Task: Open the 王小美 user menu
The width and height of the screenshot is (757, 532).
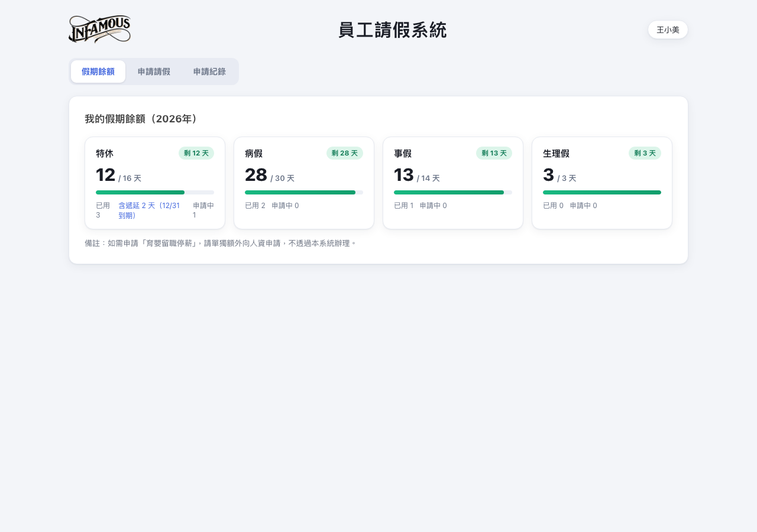Action: click(x=668, y=30)
